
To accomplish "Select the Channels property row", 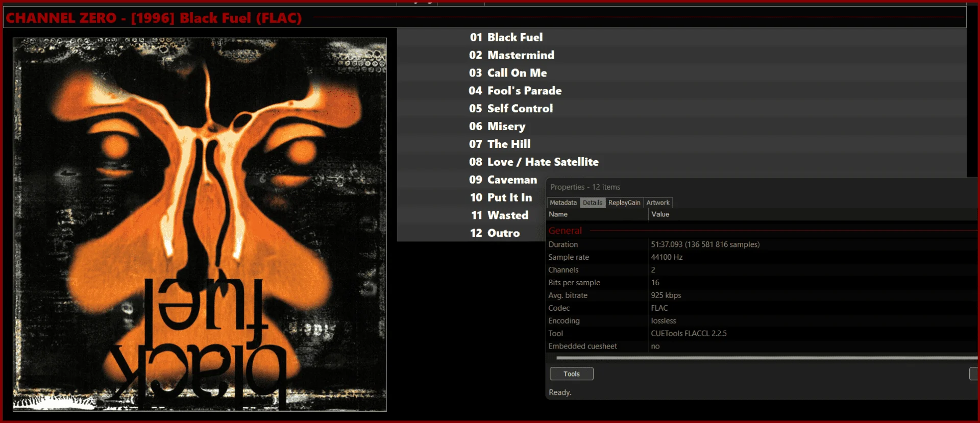I will pos(763,270).
